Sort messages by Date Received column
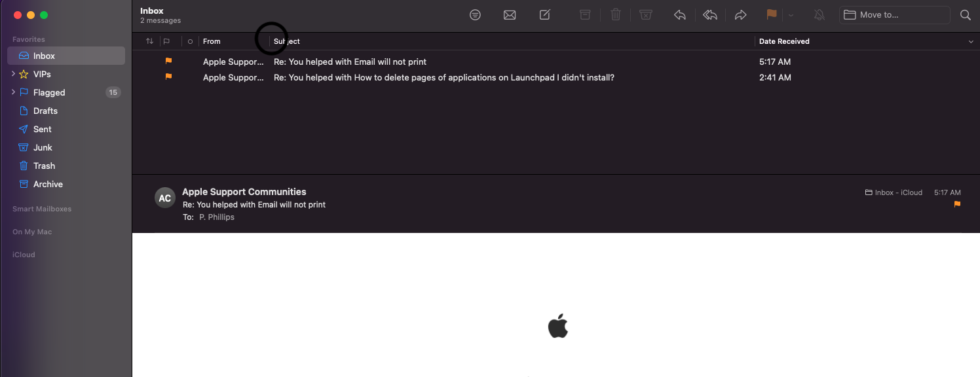Screen dimensions: 980x377 coord(783,41)
